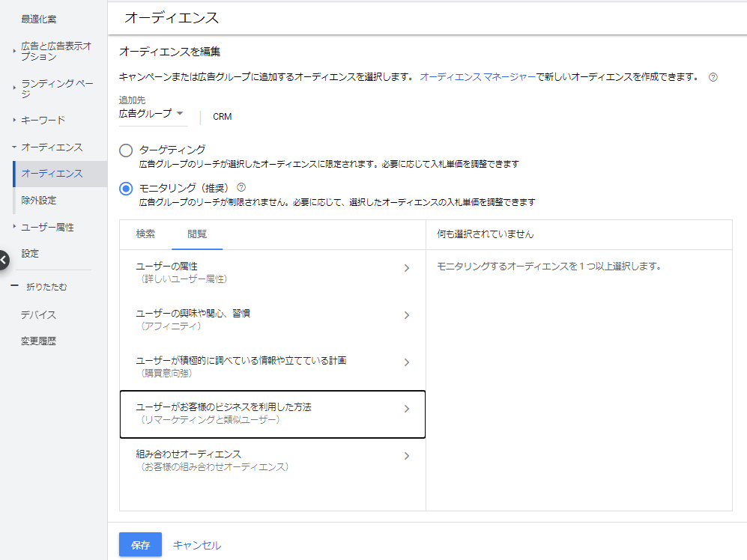Open the 組み合わせオーディエンス chevron arrow
The height and width of the screenshot is (560, 747).
click(x=406, y=456)
